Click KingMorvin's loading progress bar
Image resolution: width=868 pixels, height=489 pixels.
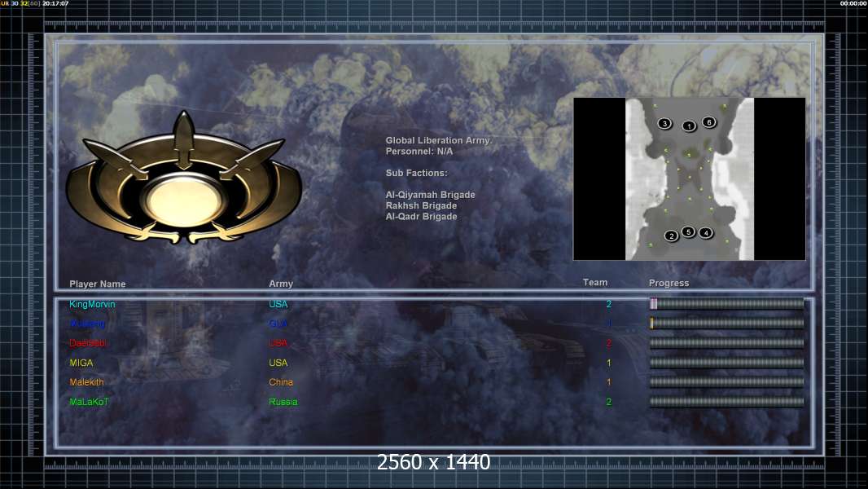click(726, 303)
